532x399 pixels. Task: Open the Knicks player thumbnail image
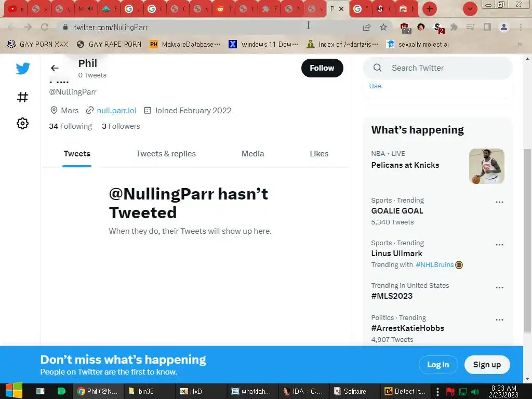pyautogui.click(x=486, y=166)
